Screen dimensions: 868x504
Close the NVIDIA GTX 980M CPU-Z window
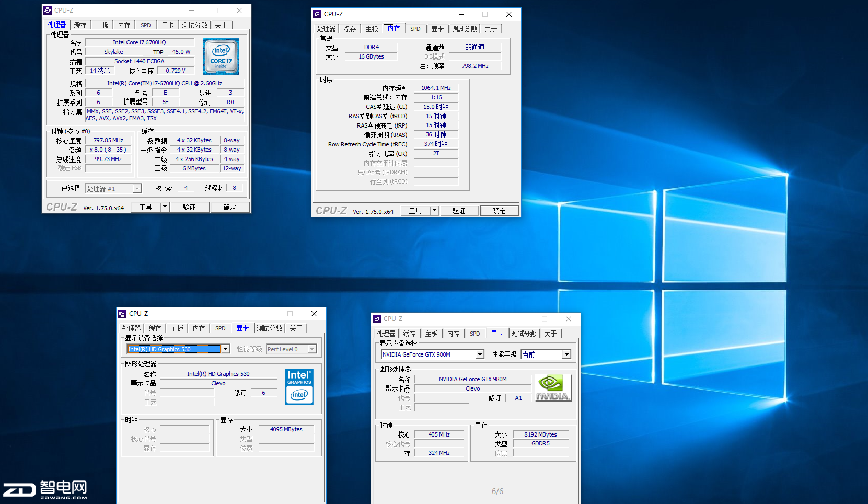(x=569, y=319)
